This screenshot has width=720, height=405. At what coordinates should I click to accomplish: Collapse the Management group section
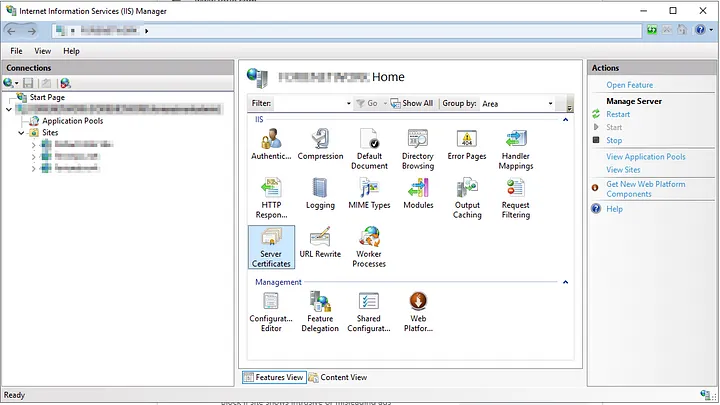pos(565,282)
